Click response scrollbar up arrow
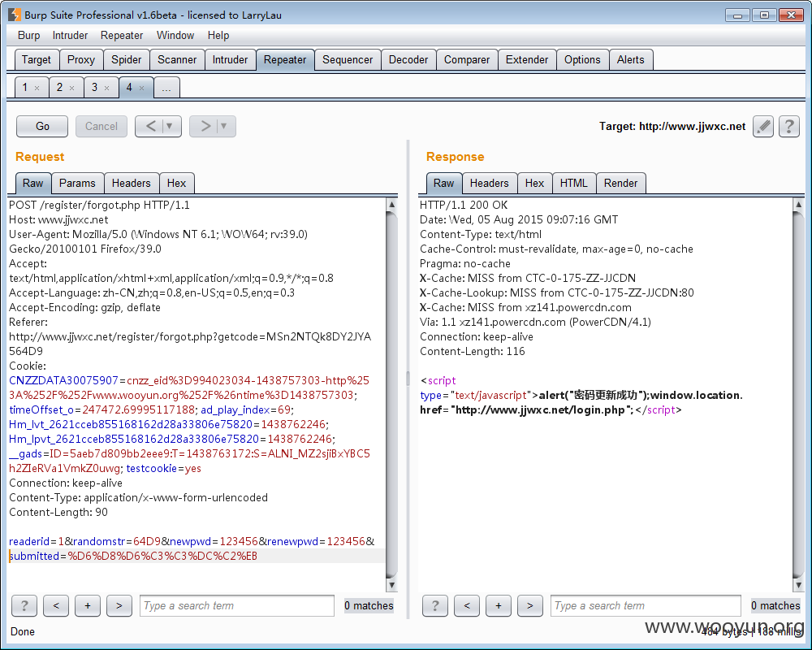Image resolution: width=812 pixels, height=650 pixels. click(x=798, y=204)
